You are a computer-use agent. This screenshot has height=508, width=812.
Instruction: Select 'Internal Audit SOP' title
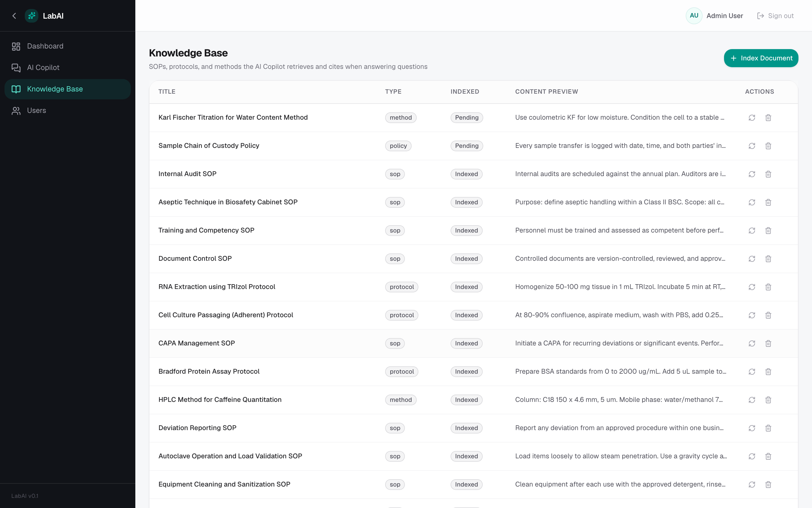[187, 174]
